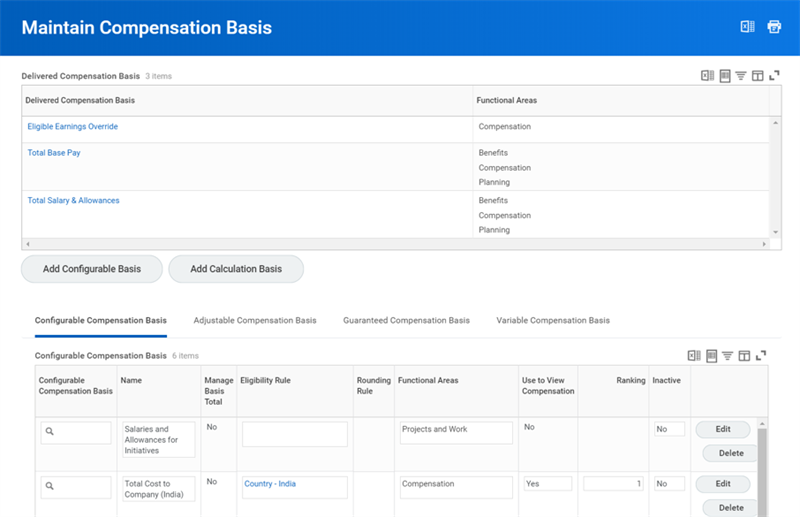Switch to Guaranteed Compensation Basis tab
This screenshot has width=800, height=517.
(406, 321)
